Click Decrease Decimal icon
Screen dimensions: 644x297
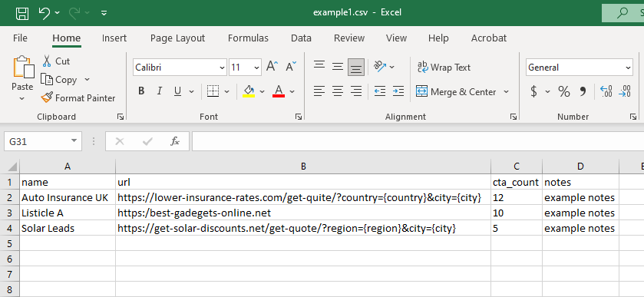(625, 91)
